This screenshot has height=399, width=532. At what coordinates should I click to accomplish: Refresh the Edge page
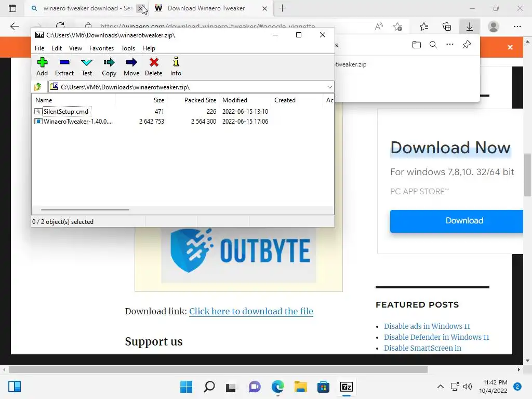60,25
